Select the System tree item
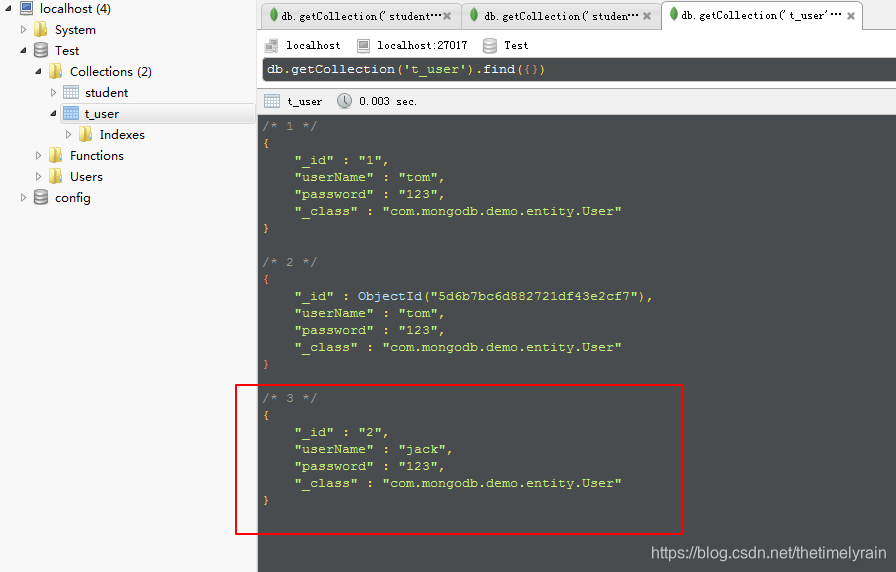Image resolution: width=896 pixels, height=572 pixels. tap(75, 30)
